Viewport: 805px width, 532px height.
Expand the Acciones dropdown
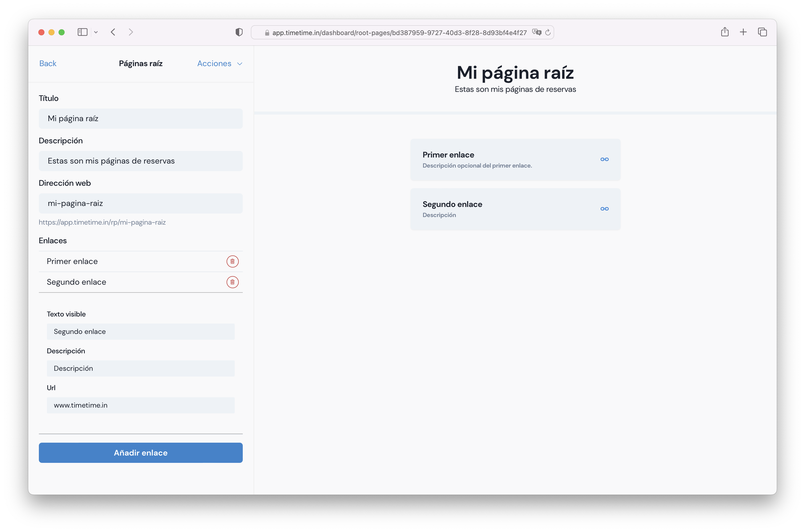click(220, 63)
